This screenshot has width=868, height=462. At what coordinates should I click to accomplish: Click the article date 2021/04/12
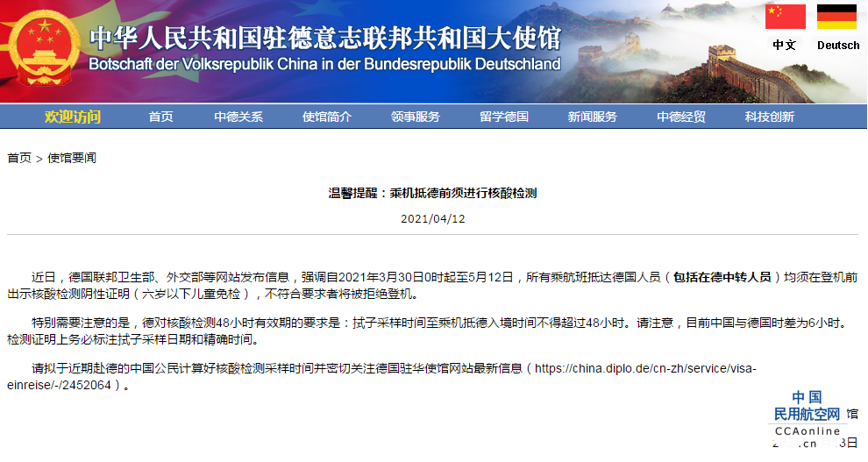433,218
